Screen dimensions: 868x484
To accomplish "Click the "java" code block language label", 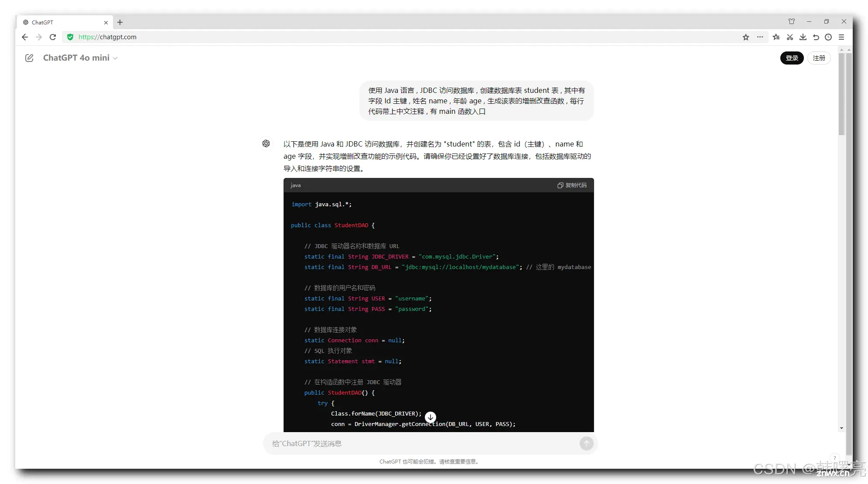I will click(x=296, y=185).
